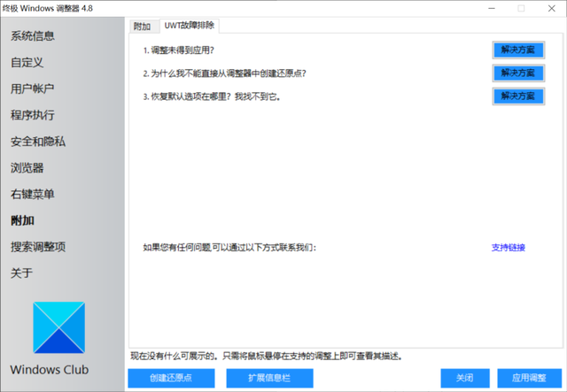
Task: Minimize the 终极 Windows 调整器 window
Action: (492, 8)
